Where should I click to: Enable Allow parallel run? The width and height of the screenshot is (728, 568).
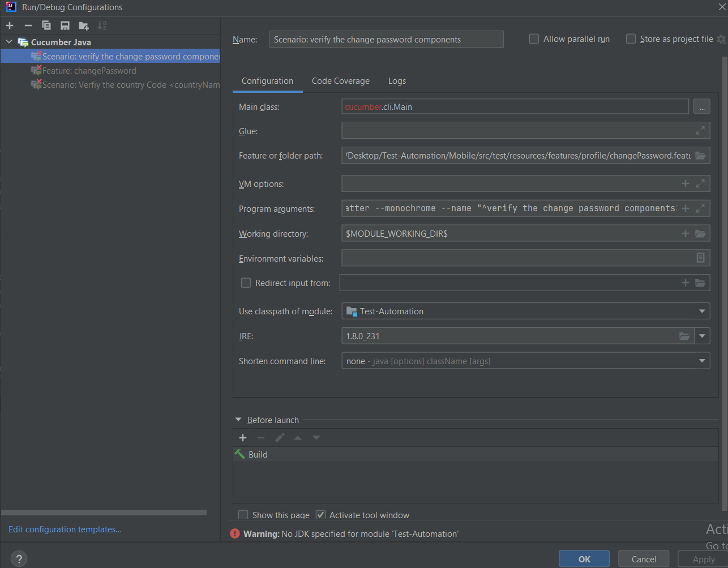[x=533, y=39]
